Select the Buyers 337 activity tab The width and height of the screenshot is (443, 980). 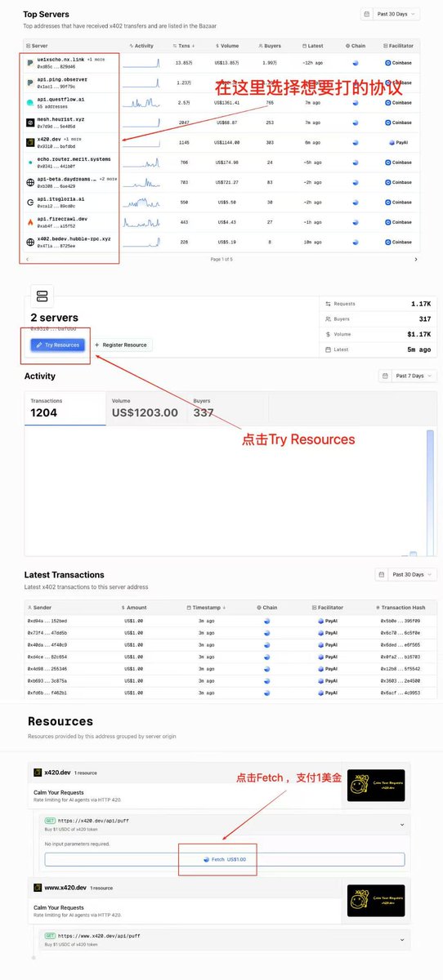(x=227, y=408)
